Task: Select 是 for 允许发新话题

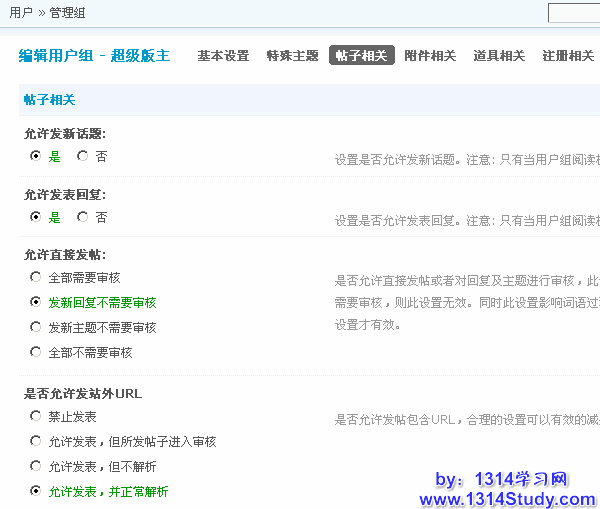Action: pyautogui.click(x=36, y=156)
